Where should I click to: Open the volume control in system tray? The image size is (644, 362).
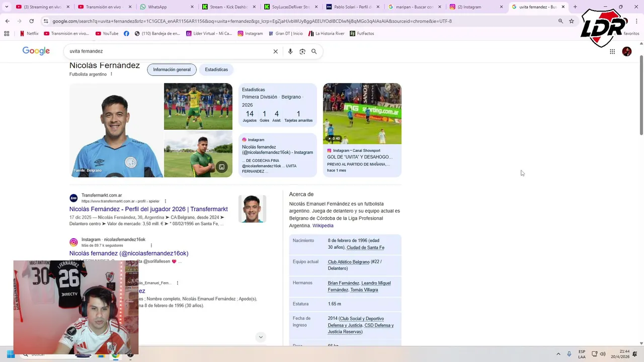pyautogui.click(x=603, y=354)
